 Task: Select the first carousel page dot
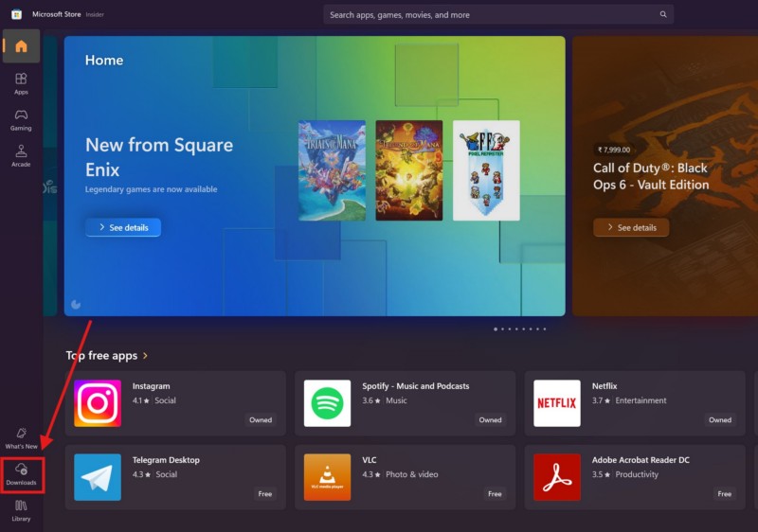(x=496, y=329)
